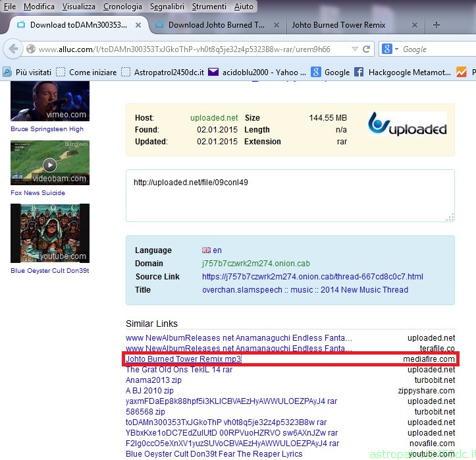This screenshot has width=476, height=460.
Task: Open the NewAlbumReleases Anamanaguchi terafile.co link
Action: (x=239, y=348)
